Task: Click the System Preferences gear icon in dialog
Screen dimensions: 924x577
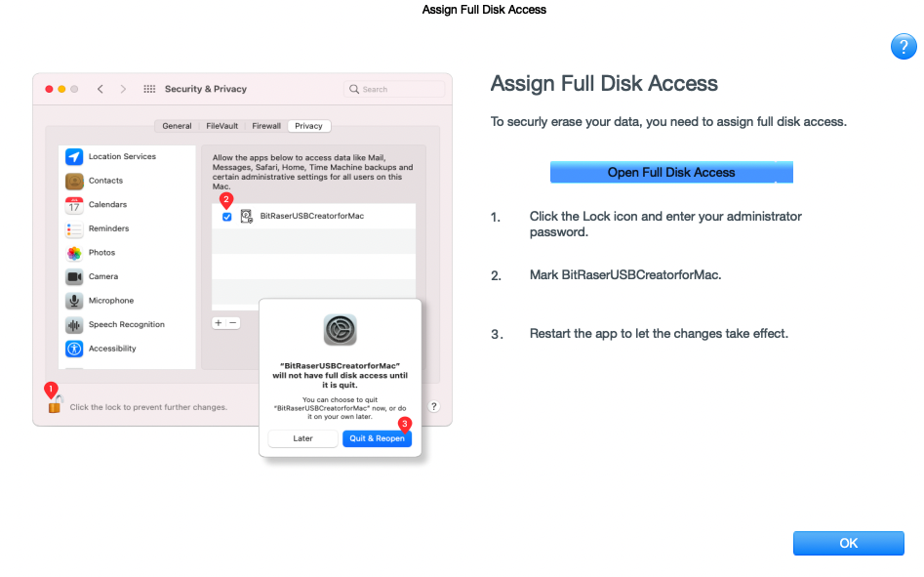Action: [340, 330]
